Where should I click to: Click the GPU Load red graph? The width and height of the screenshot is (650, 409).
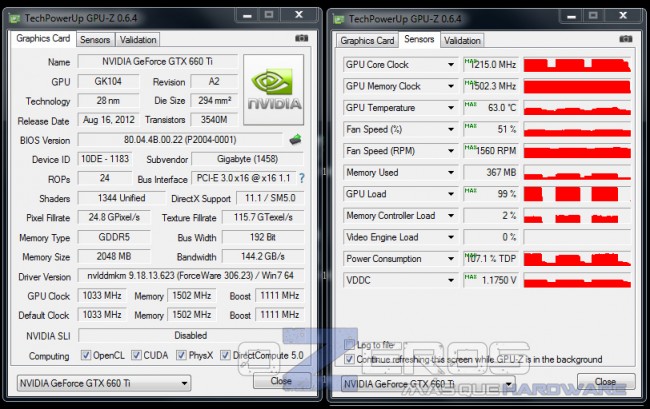[x=577, y=194]
